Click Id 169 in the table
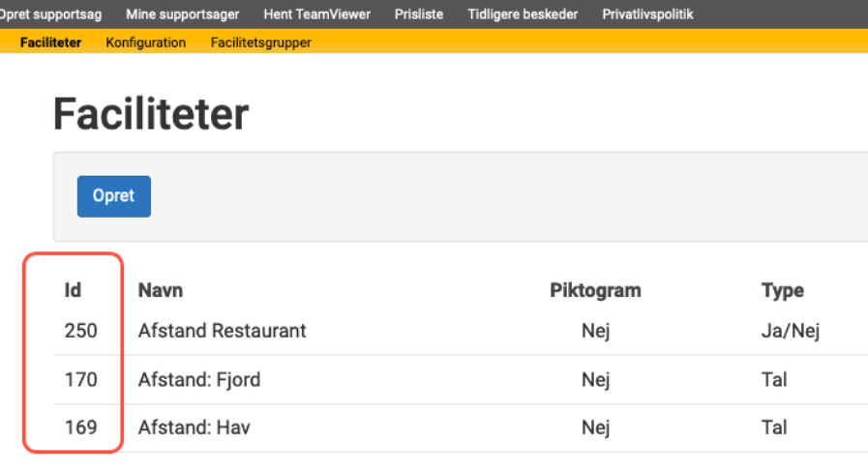This screenshot has width=868, height=471. [x=81, y=427]
